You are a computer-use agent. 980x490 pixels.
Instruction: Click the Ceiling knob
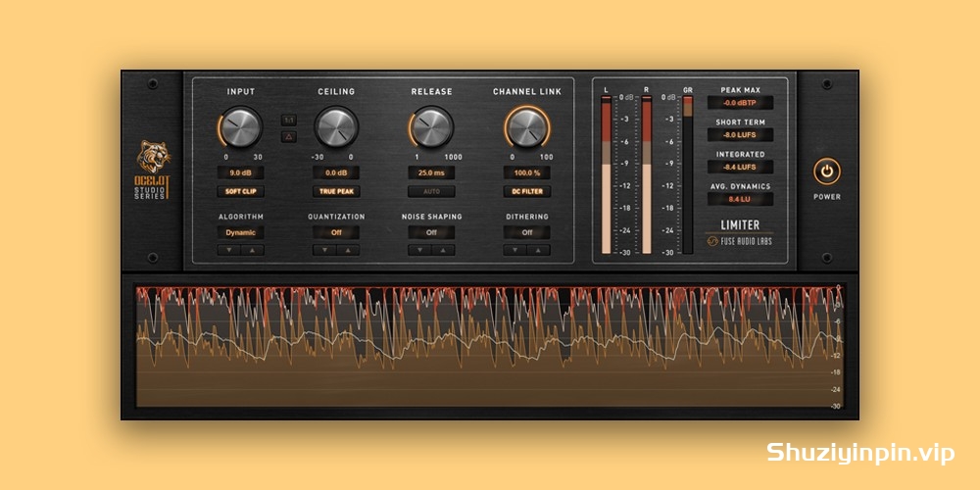pyautogui.click(x=336, y=126)
